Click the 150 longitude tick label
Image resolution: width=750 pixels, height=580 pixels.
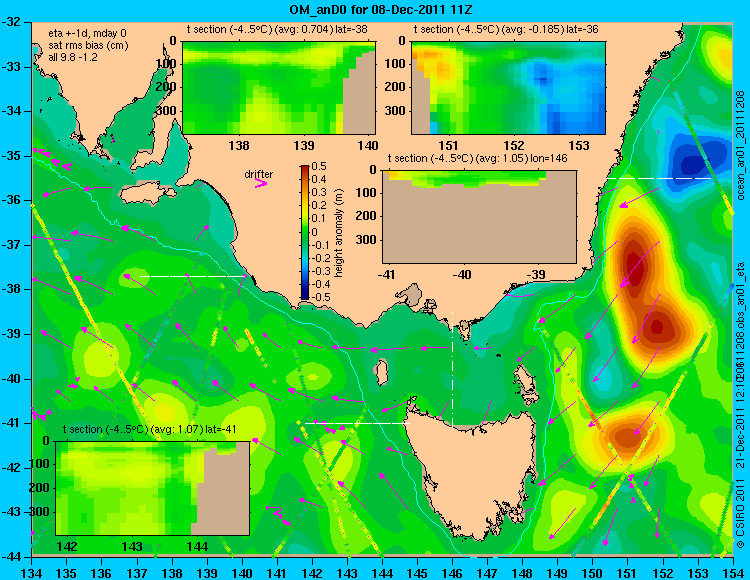[593, 572]
